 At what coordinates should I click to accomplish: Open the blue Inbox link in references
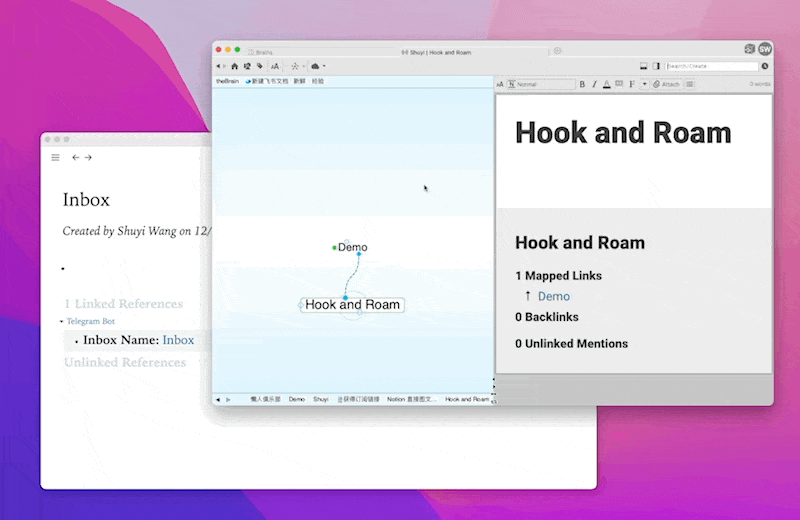[x=178, y=340]
